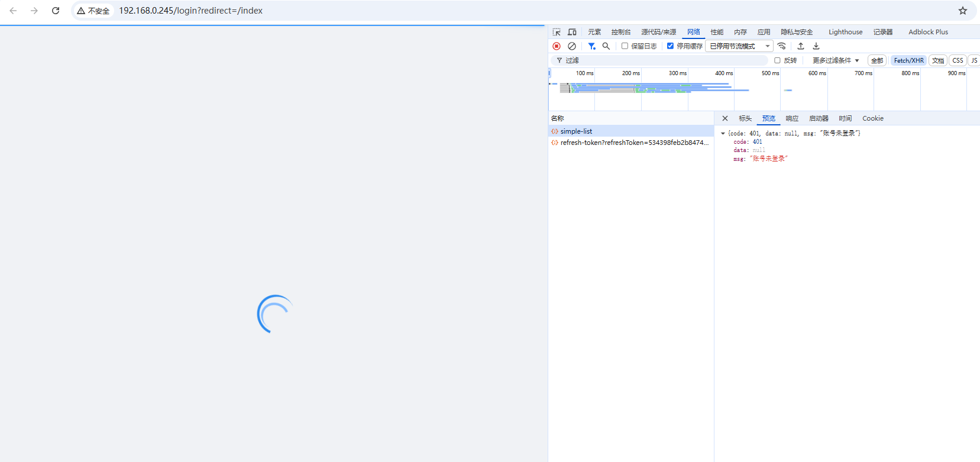
Task: Clear the network log
Action: [x=572, y=46]
